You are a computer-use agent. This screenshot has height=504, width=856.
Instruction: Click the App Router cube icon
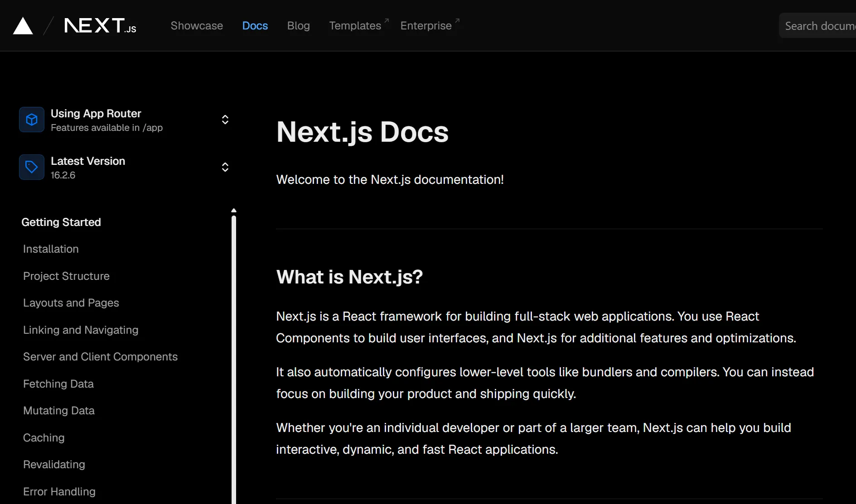click(x=32, y=120)
